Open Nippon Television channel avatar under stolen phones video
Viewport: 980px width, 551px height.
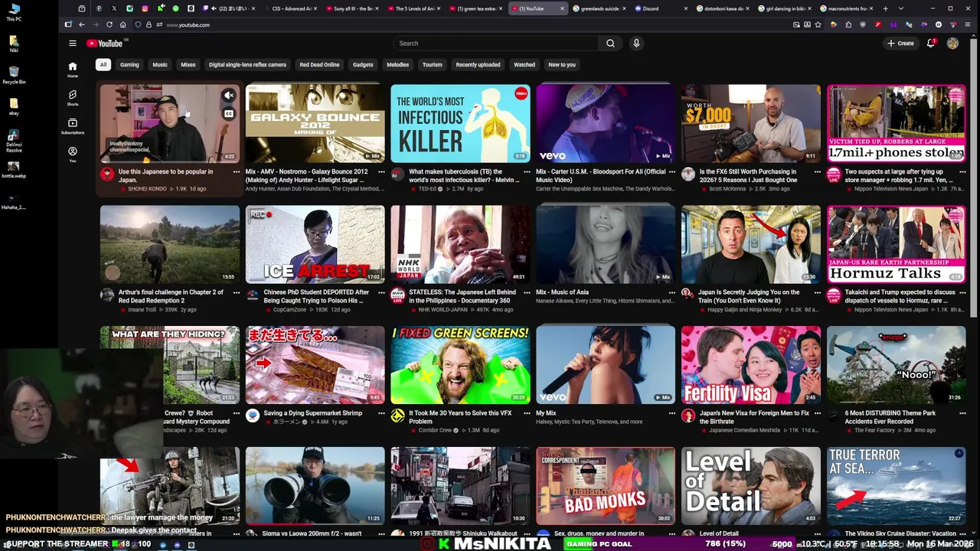(x=834, y=175)
